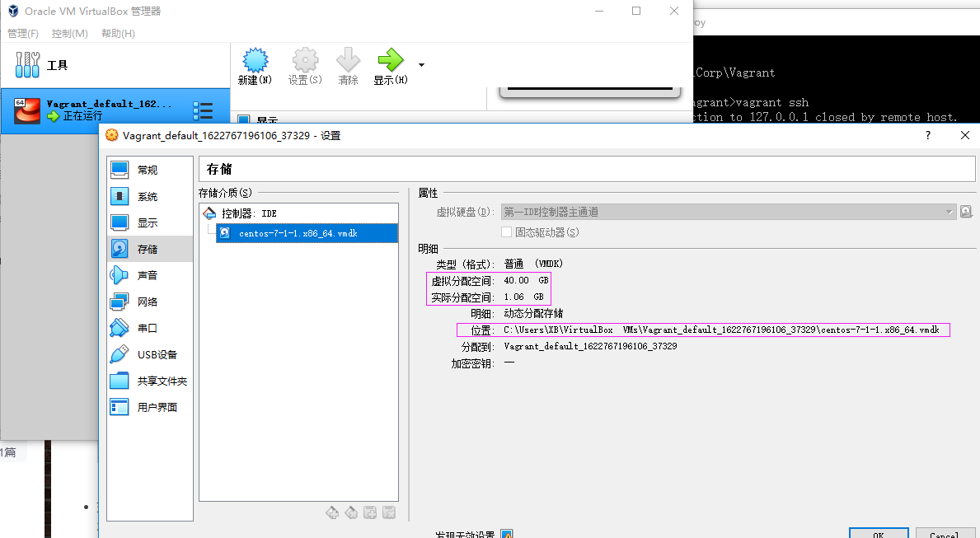Select the 声音 (Audio) settings category
Screen dimensions: 980x538
pyautogui.click(x=149, y=275)
